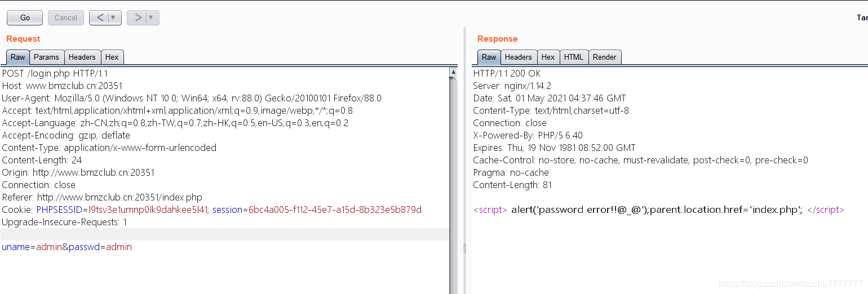Viewport: 868px width, 294px height.
Task: Click the Referer index.php header line
Action: pos(102,197)
